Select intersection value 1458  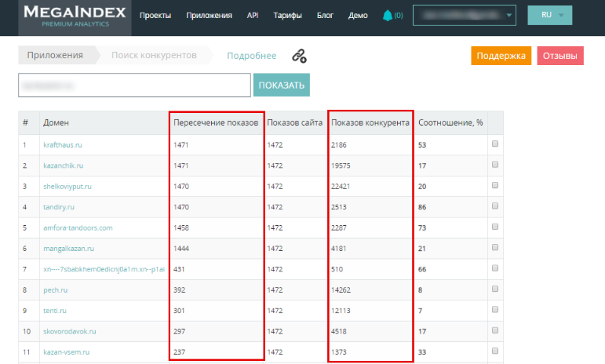[x=181, y=227]
